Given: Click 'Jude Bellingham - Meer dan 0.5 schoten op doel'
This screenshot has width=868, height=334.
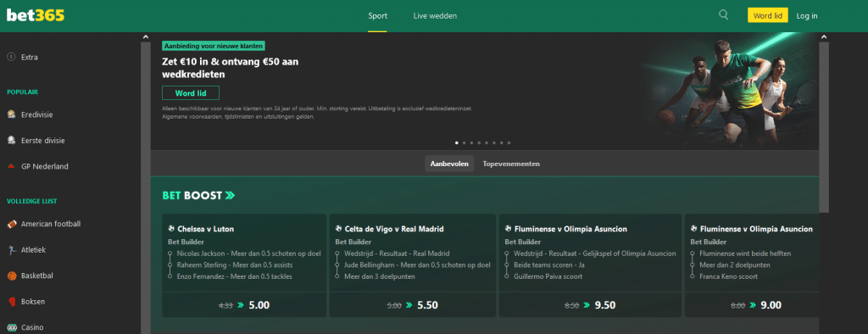Looking at the screenshot, I should 417,264.
